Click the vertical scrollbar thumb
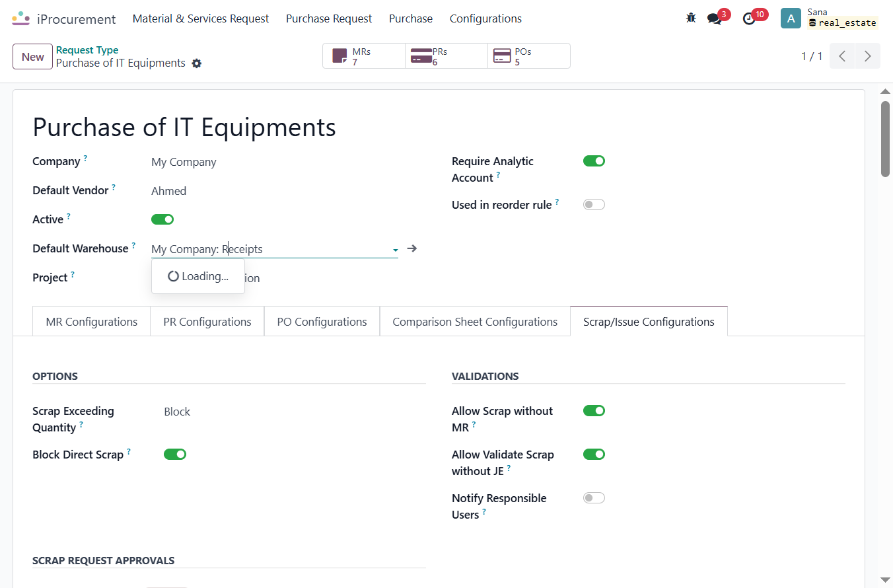 [885, 139]
